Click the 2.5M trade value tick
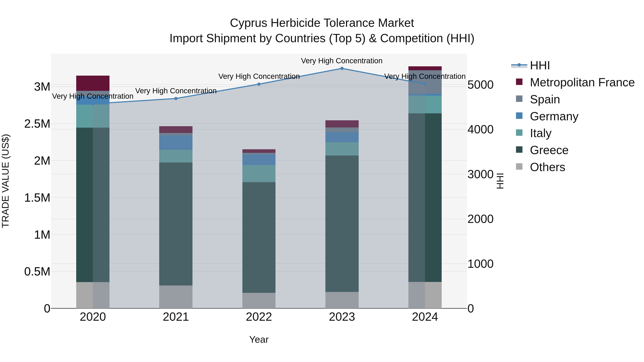The width and height of the screenshot is (644, 362). pyautogui.click(x=37, y=124)
